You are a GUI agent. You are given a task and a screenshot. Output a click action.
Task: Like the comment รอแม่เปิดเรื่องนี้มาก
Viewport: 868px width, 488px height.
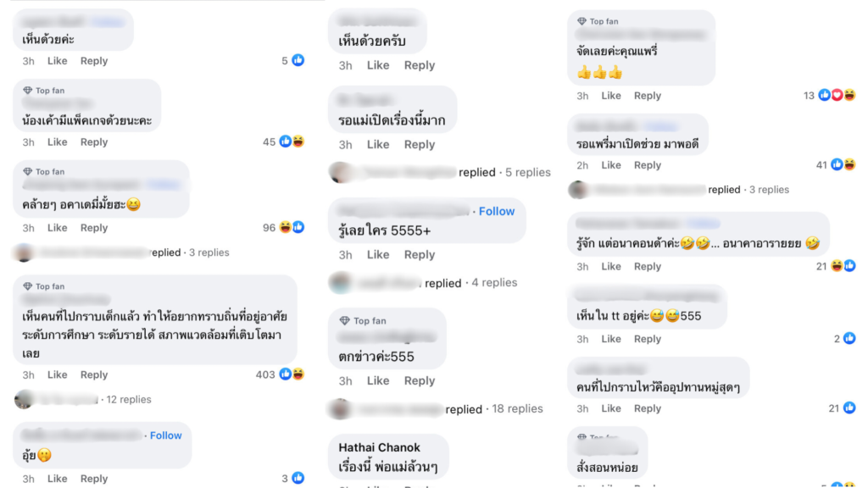(377, 144)
